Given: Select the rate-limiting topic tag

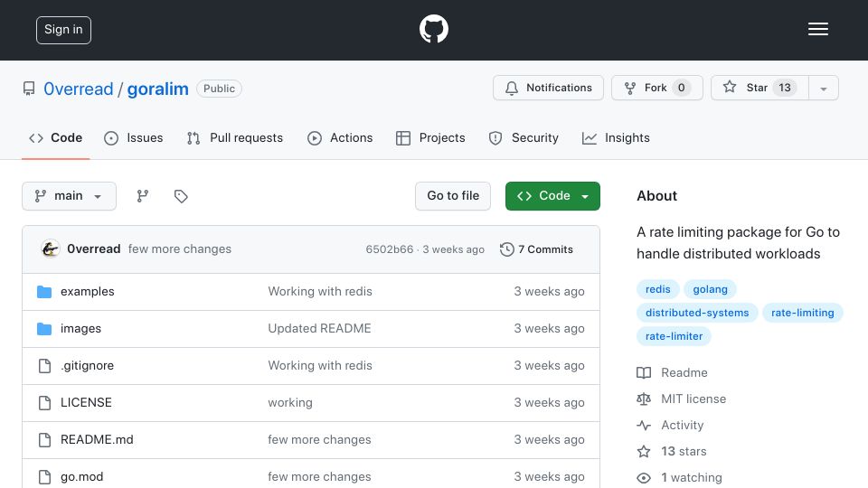Looking at the screenshot, I should click(803, 313).
